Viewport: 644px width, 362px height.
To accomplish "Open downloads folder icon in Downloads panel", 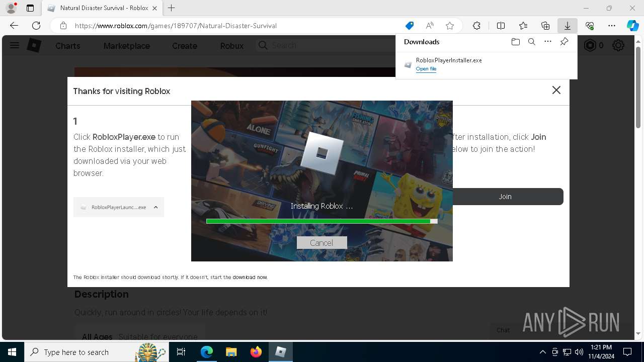I will point(515,42).
